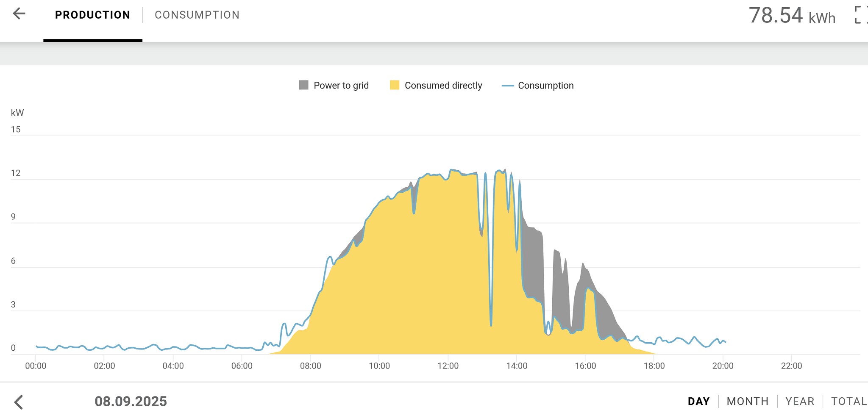Screen dimensions: 868x413
Task: Switch to TOTAL view range
Action: tap(849, 401)
